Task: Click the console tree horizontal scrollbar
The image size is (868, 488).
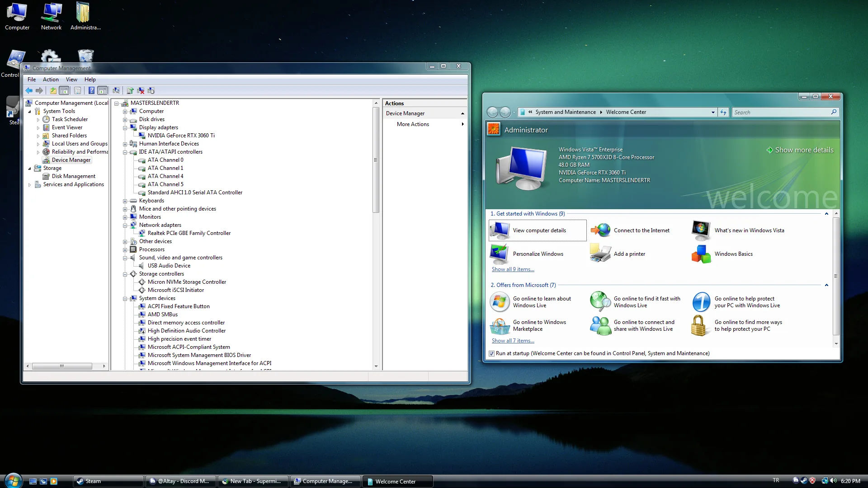Action: pyautogui.click(x=62, y=366)
